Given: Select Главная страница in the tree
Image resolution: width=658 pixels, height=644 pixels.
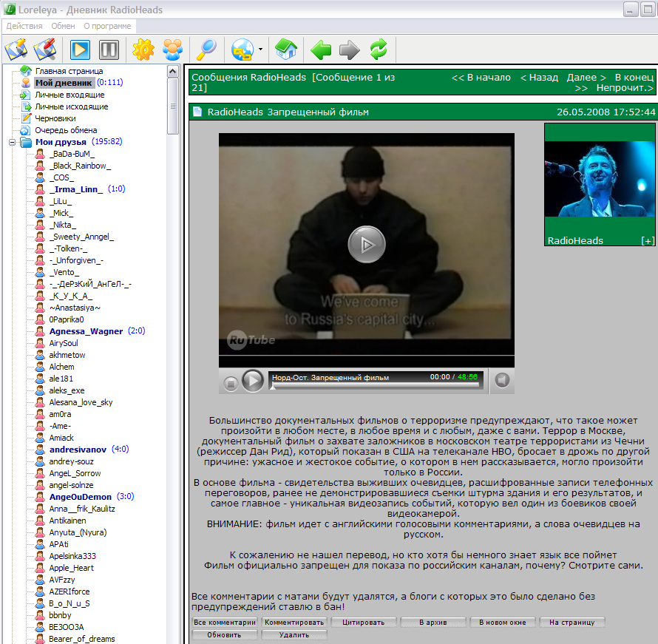Looking at the screenshot, I should coord(69,71).
